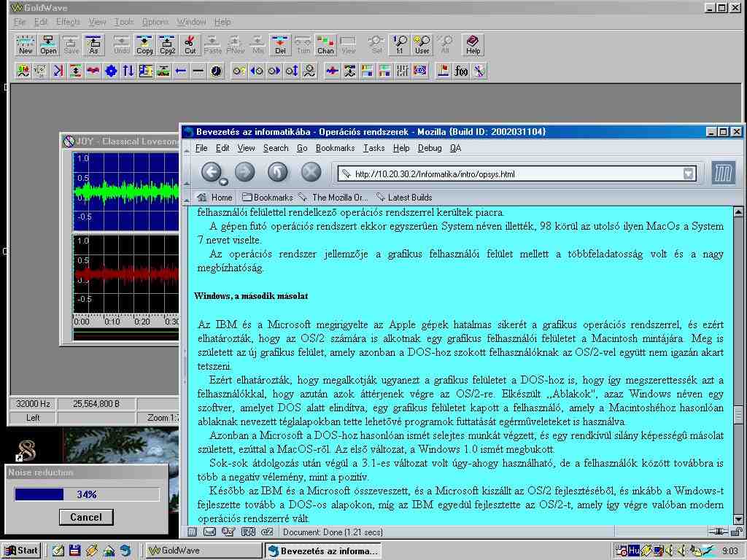Click the 1:1 zoom magnifier icon

pyautogui.click(x=400, y=45)
